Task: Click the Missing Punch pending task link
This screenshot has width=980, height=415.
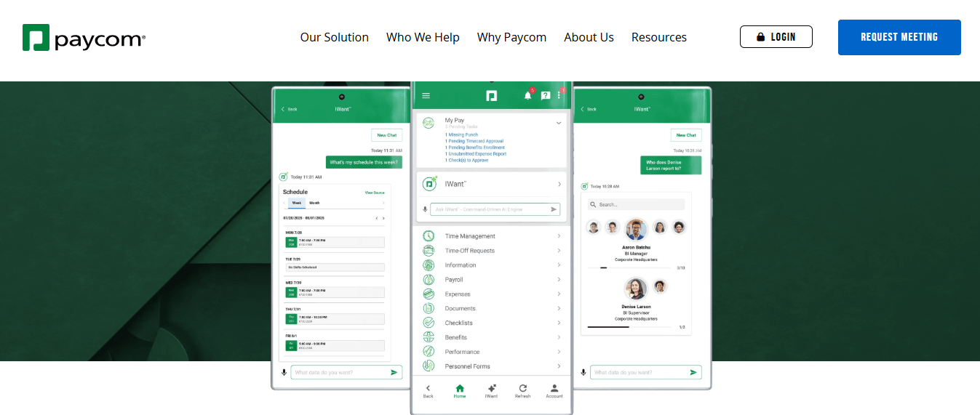Action: point(462,135)
